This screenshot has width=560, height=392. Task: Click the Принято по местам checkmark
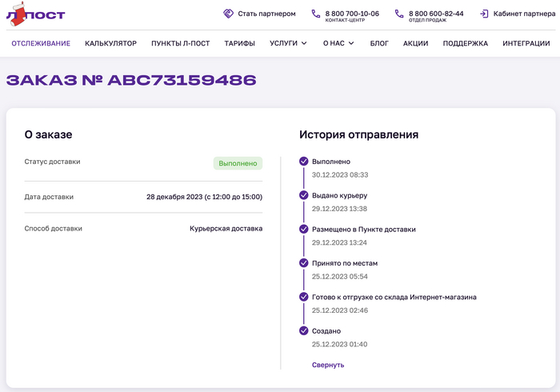click(304, 262)
